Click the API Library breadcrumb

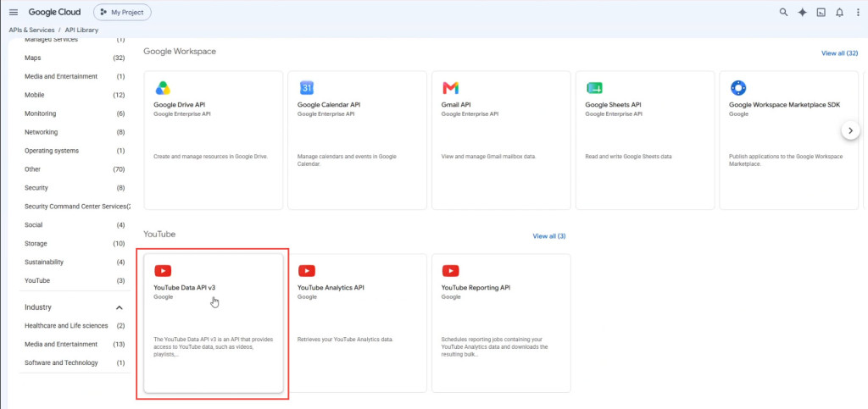tap(81, 30)
